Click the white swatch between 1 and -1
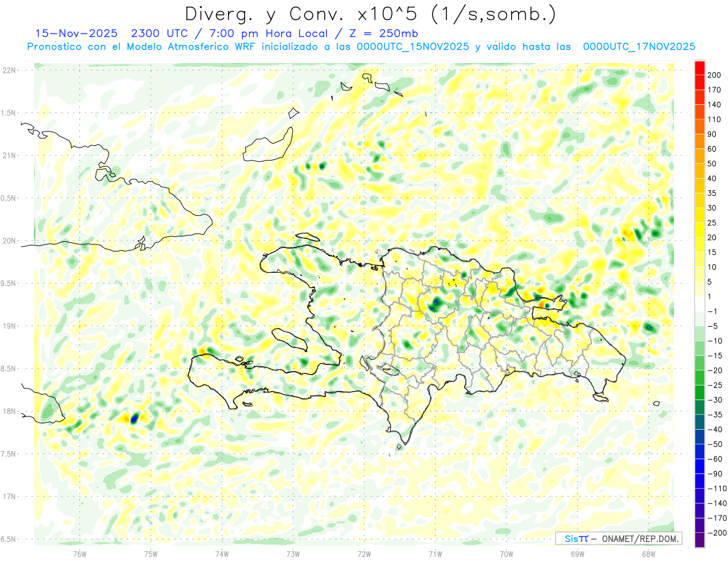Image resolution: width=728 pixels, height=562 pixels. (x=699, y=304)
